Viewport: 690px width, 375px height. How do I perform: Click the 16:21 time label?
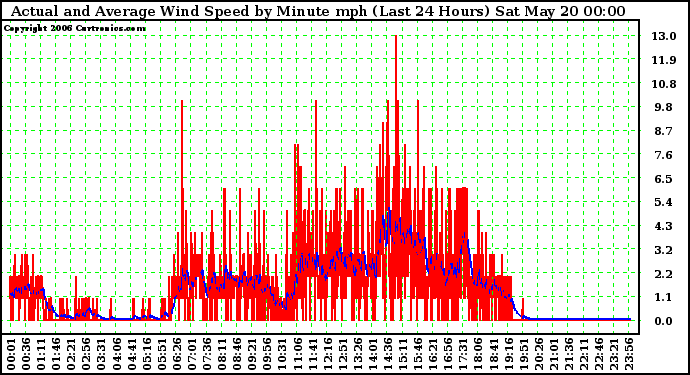click(433, 354)
